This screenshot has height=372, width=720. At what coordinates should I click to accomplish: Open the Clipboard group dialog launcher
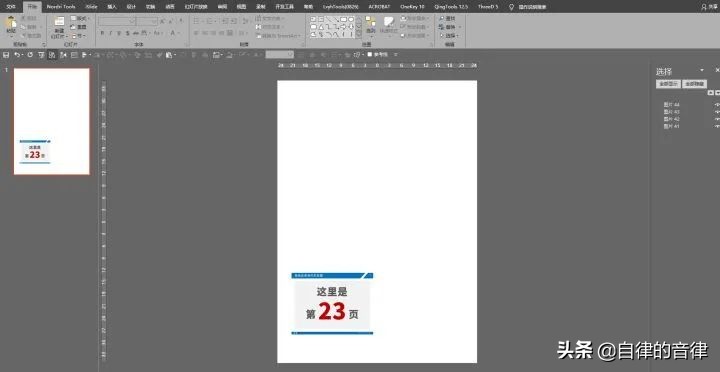pyautogui.click(x=44, y=45)
